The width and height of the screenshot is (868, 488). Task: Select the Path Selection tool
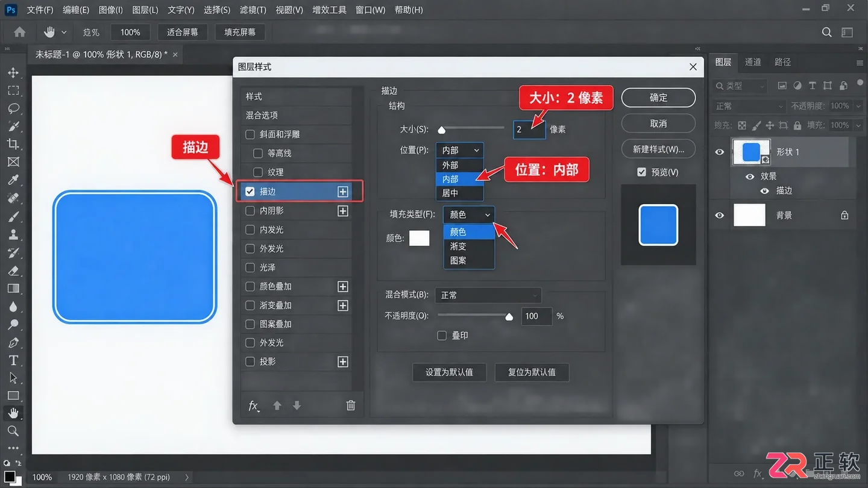13,378
